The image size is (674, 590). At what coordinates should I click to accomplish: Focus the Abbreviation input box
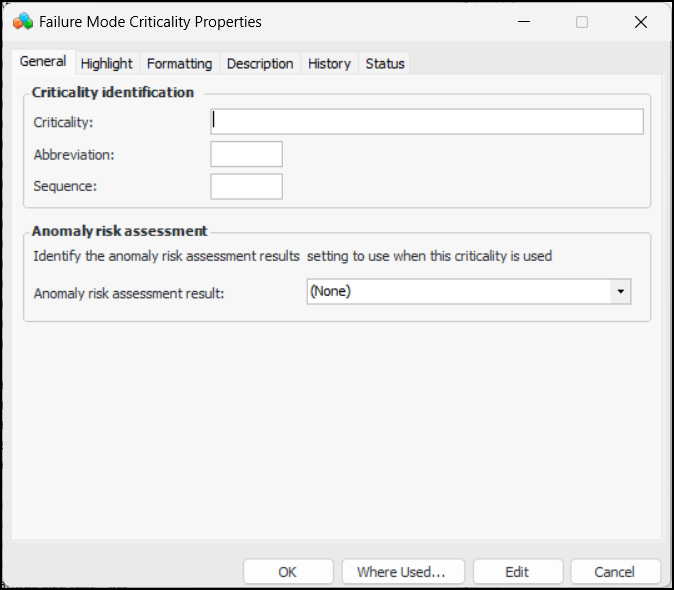coord(246,154)
